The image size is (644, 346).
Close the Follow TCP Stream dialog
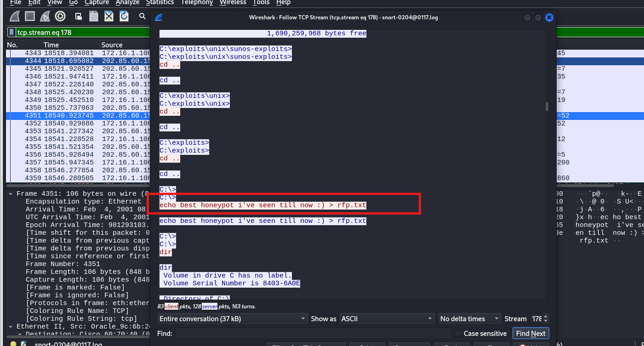tap(549, 17)
